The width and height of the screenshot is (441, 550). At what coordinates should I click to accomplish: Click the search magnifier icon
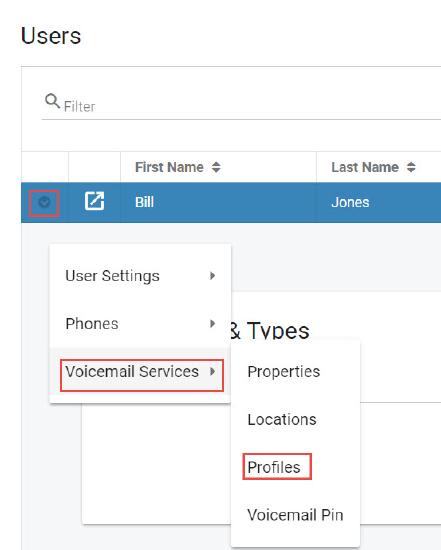52,101
